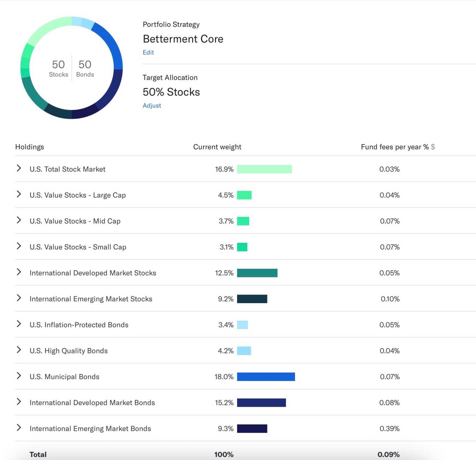
Task: Expand U.S. Inflation-Protected Bonds row
Action: pos(19,324)
